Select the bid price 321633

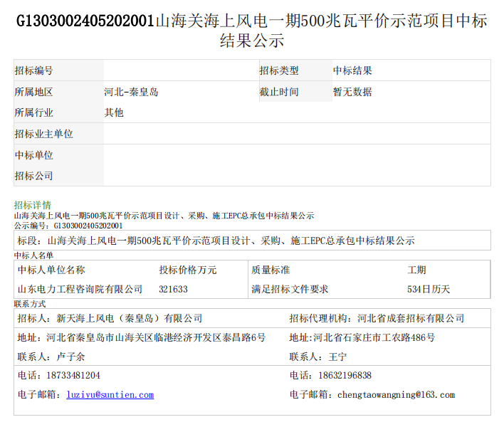173,289
